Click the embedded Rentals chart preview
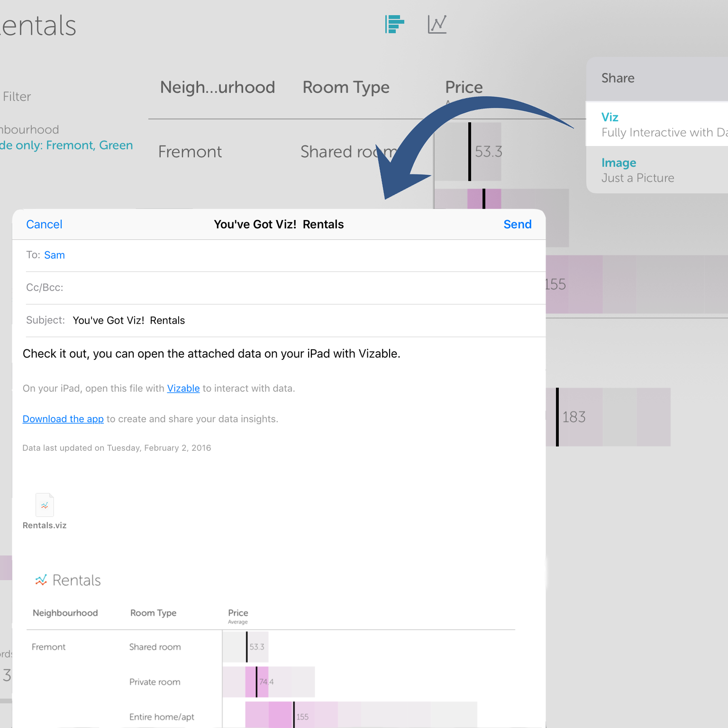The width and height of the screenshot is (728, 728). pos(270,664)
